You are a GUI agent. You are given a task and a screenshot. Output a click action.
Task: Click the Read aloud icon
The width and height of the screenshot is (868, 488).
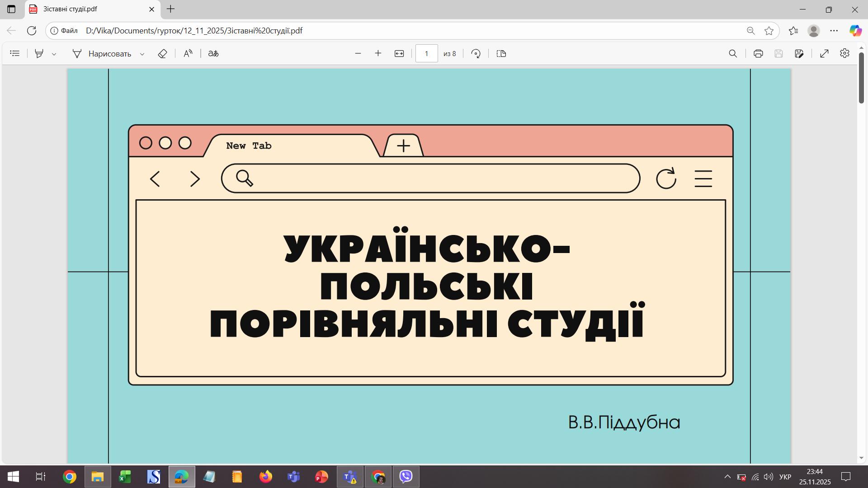click(188, 53)
